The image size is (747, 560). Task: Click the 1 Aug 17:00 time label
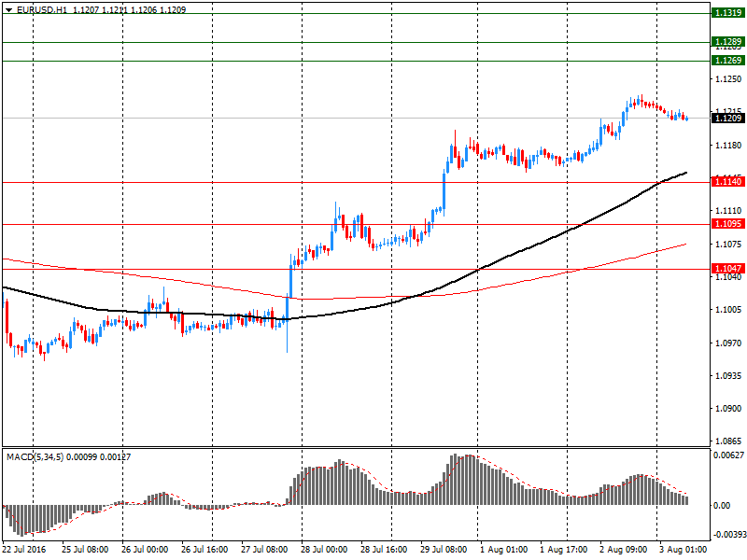(x=564, y=550)
